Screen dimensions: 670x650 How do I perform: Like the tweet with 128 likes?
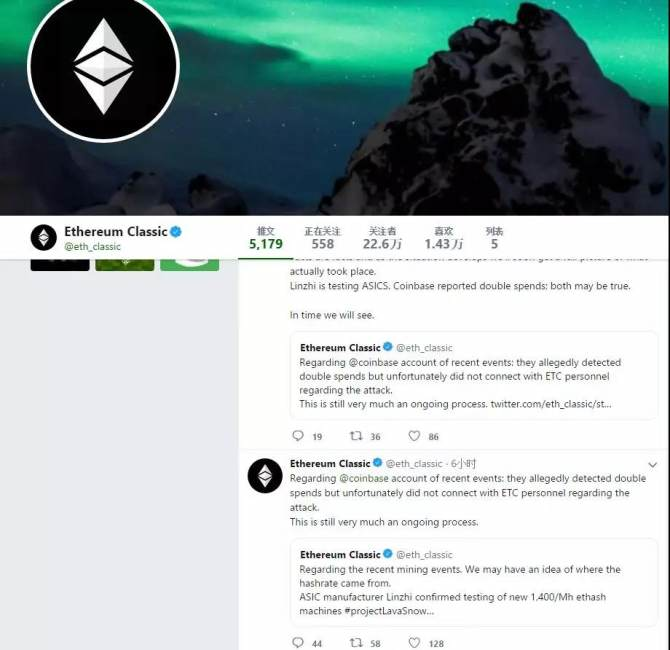(x=414, y=643)
